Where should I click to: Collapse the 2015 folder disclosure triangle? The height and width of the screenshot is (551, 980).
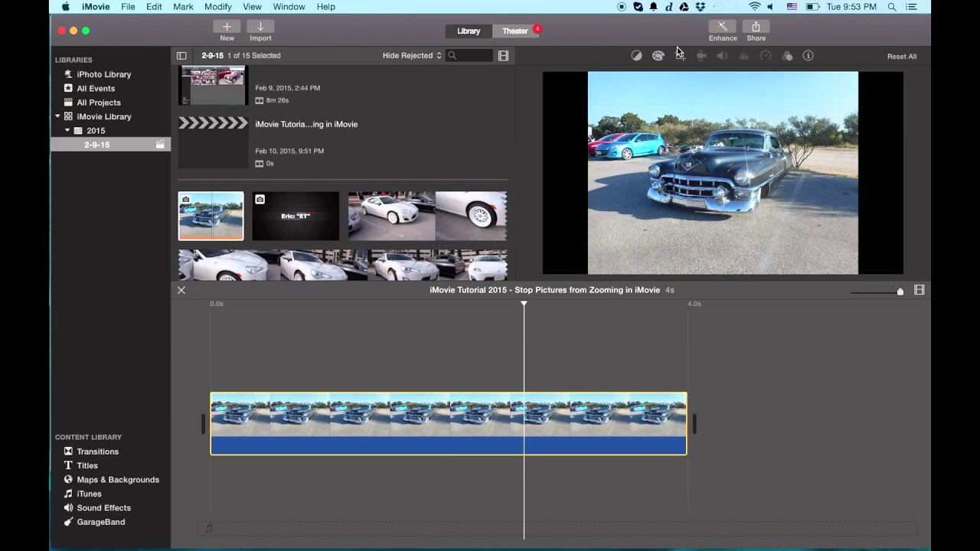(67, 131)
